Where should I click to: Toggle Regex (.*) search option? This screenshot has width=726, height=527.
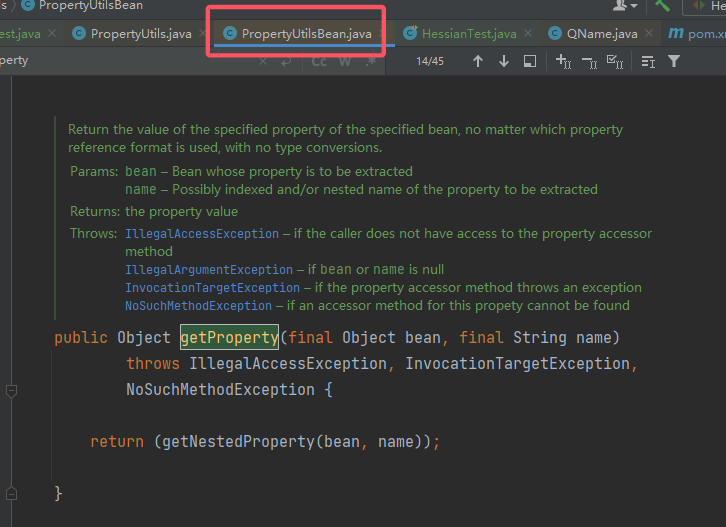point(370,61)
